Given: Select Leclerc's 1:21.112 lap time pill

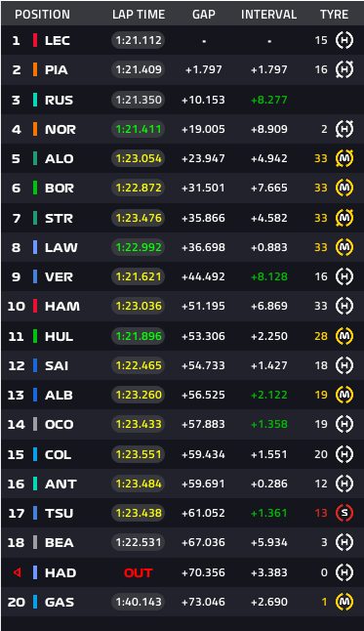Looking at the screenshot, I should [x=138, y=40].
